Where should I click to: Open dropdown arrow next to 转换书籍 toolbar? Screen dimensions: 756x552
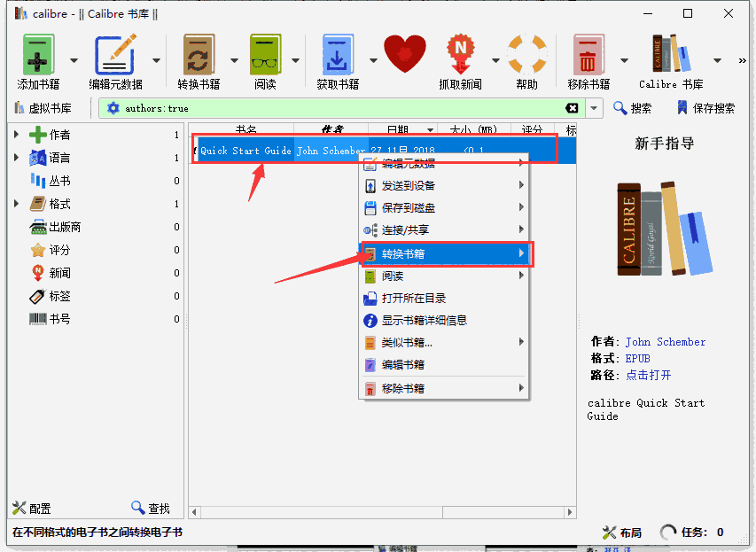[x=234, y=60]
